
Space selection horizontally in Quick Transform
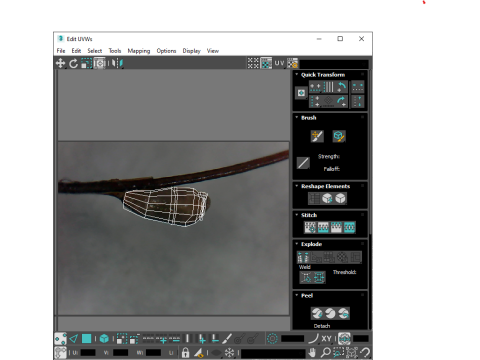[x=358, y=87]
